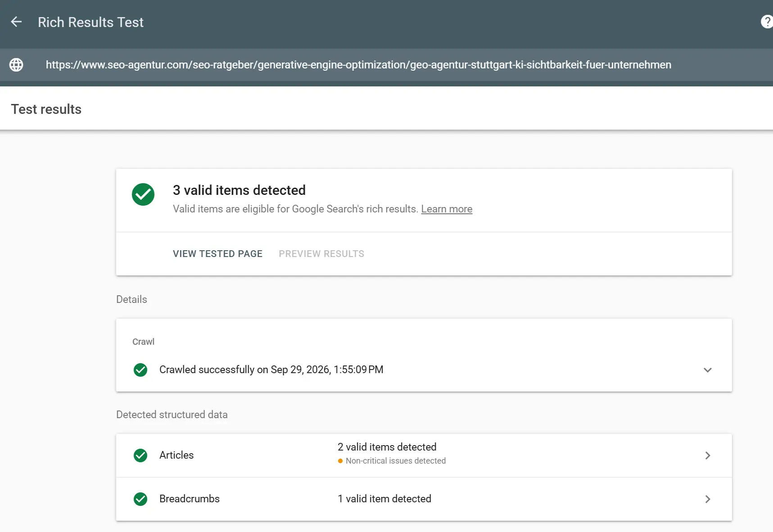This screenshot has height=532, width=773.
Task: Click the '3 valid items detected' heading
Action: click(239, 190)
